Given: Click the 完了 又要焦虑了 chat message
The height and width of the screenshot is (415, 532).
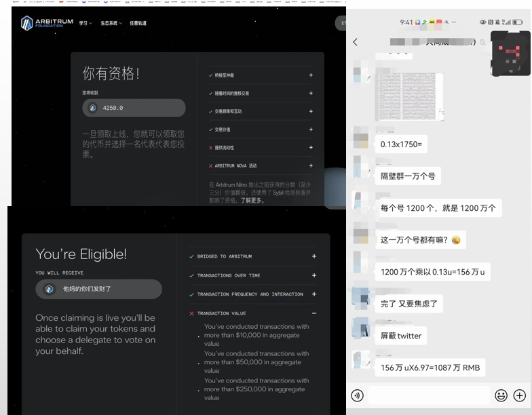Looking at the screenshot, I should pyautogui.click(x=408, y=304).
